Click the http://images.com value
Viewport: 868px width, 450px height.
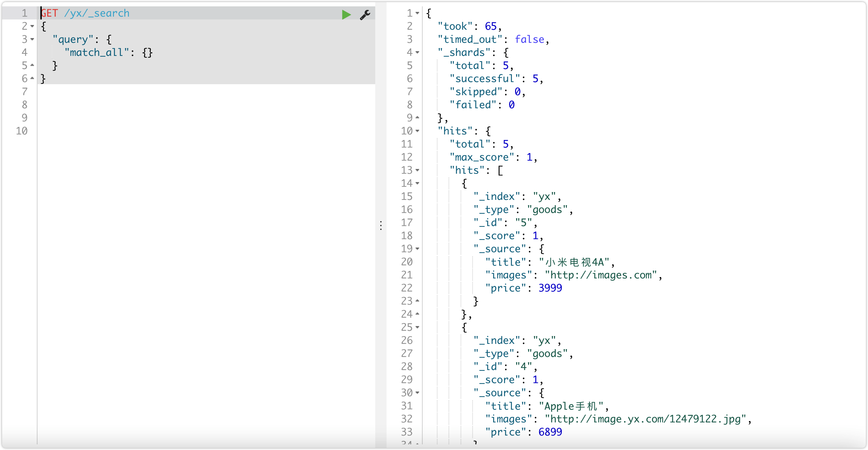click(601, 275)
